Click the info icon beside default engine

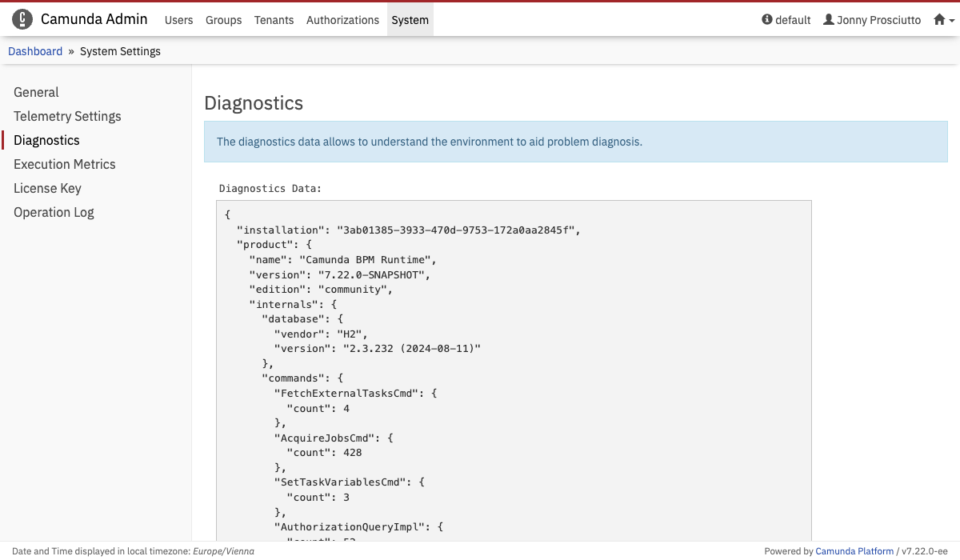pyautogui.click(x=767, y=20)
